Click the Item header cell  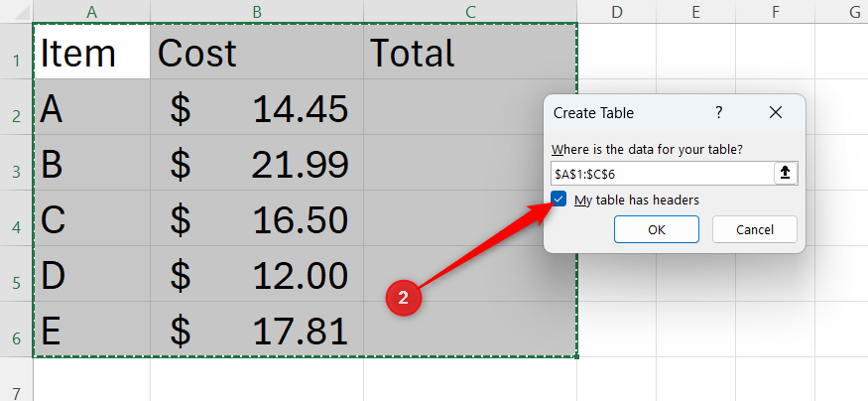(92, 52)
